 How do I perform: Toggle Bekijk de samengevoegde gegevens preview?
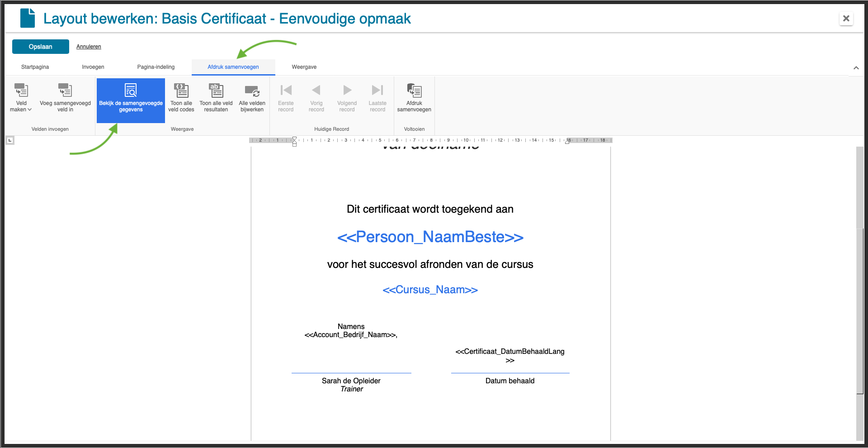131,100
